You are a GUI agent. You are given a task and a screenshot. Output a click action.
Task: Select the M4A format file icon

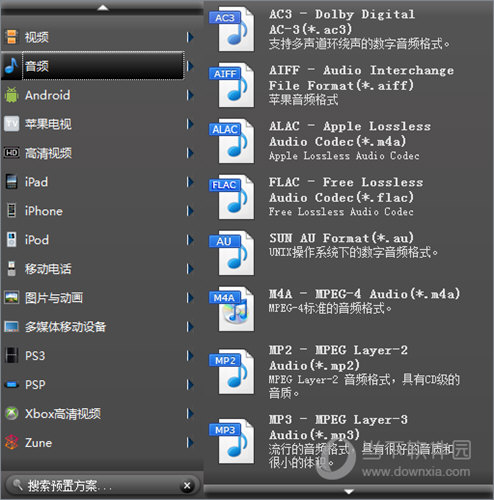click(232, 310)
